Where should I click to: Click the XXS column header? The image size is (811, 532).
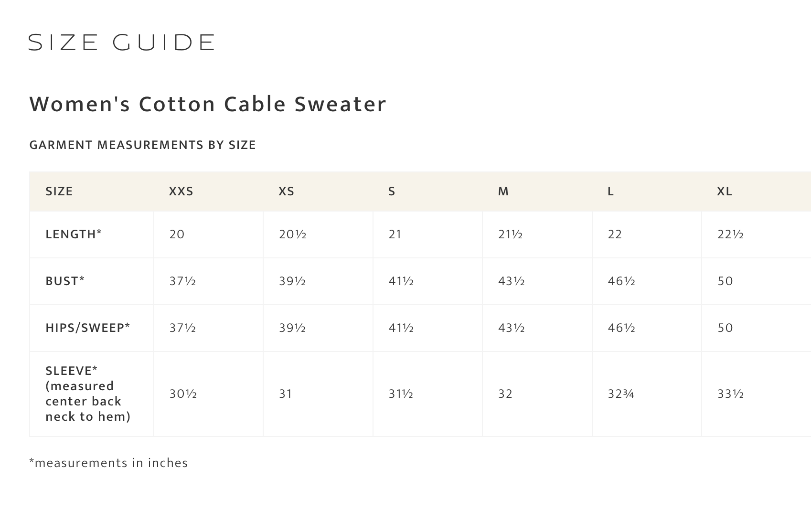coord(181,192)
